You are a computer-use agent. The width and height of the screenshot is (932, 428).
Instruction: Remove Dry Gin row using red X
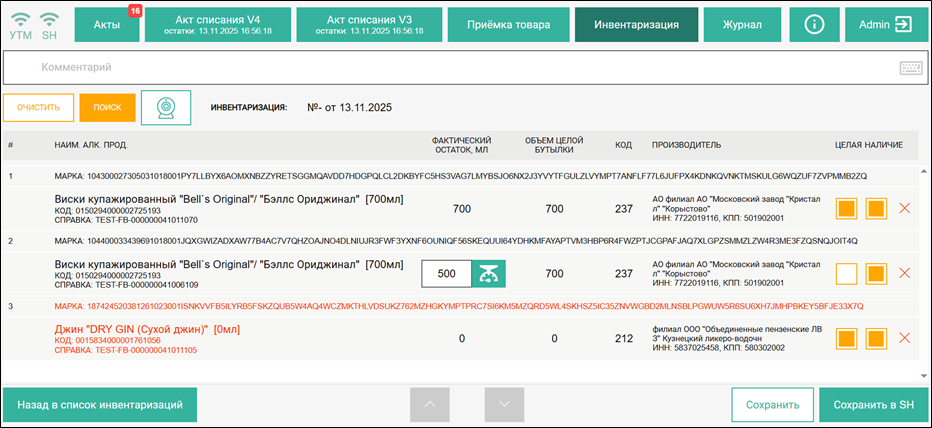coord(905,338)
